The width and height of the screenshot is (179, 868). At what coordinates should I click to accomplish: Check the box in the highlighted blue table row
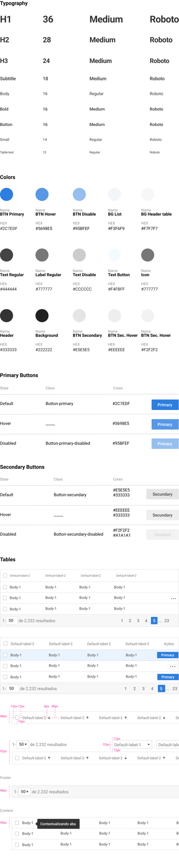click(x=5, y=655)
